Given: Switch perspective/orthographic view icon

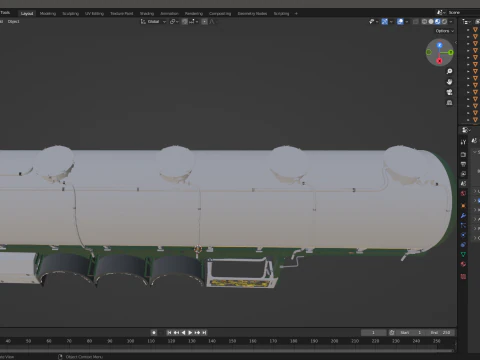Looking at the screenshot, I should point(449,102).
